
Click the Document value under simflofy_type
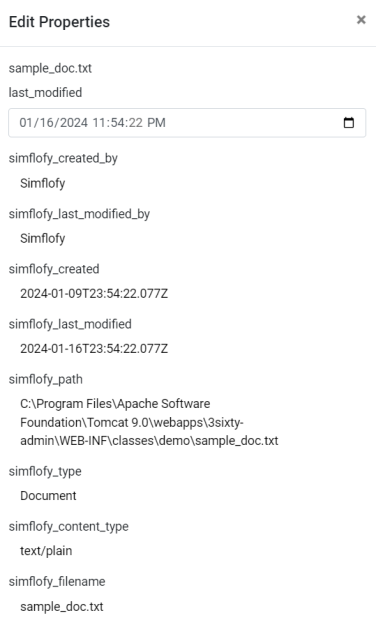(x=48, y=496)
